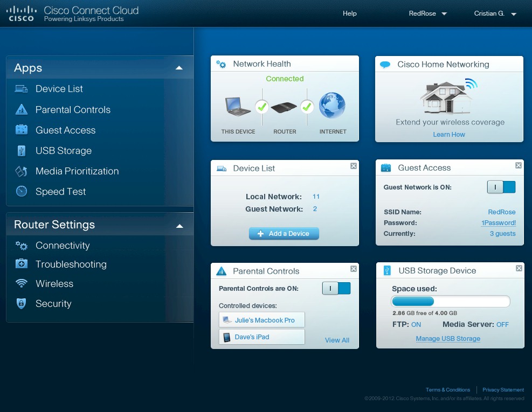This screenshot has width=532, height=412.
Task: Click the Cisco Home Networking chat bubble icon
Action: coord(385,65)
